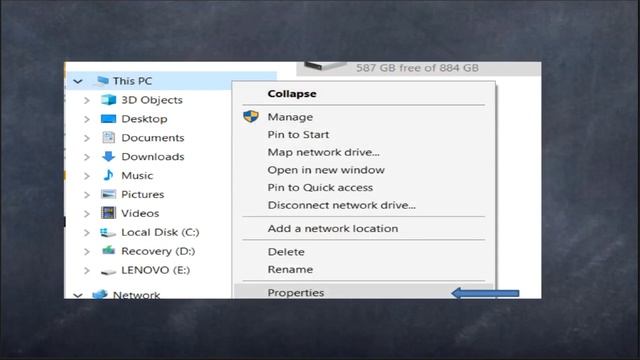Click the Documents page icon
Screen dimensions: 640x360
[x=108, y=138]
